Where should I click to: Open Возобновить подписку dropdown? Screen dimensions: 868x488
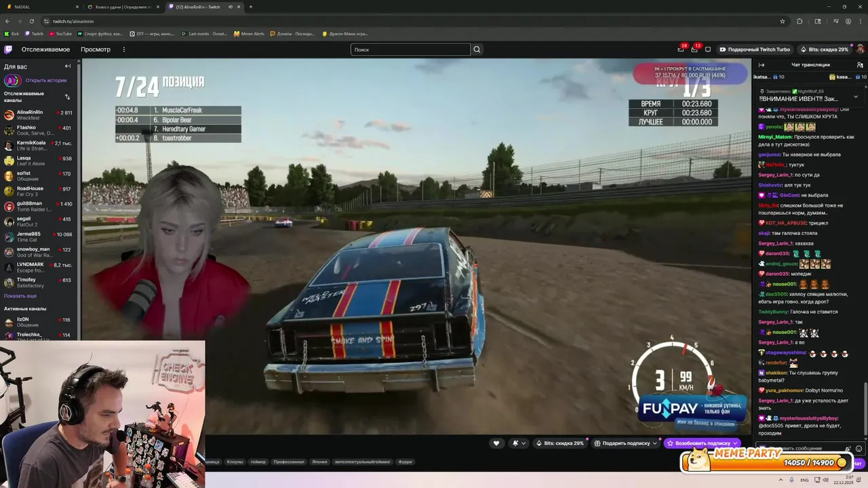702,443
